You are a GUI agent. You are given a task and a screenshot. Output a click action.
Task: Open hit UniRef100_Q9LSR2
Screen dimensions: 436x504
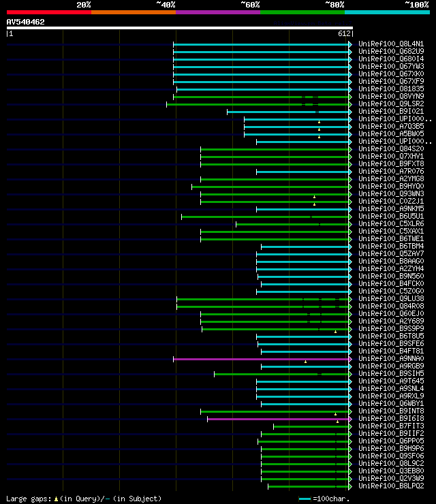click(391, 104)
